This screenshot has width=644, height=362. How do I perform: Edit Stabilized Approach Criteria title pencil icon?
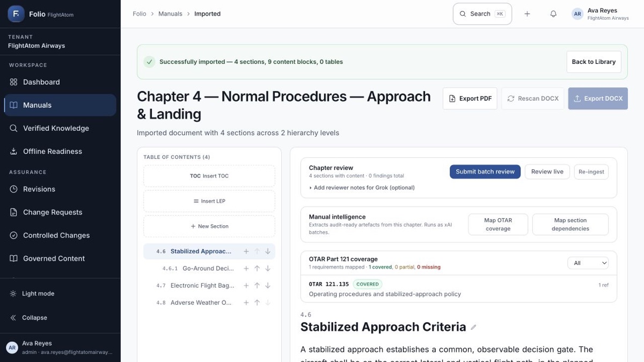tap(473, 327)
